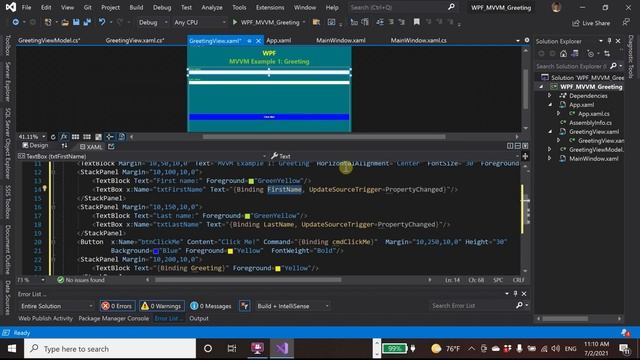Open the Any CPU platform dropdown
Image resolution: width=640 pixels, height=360 pixels.
tap(199, 22)
